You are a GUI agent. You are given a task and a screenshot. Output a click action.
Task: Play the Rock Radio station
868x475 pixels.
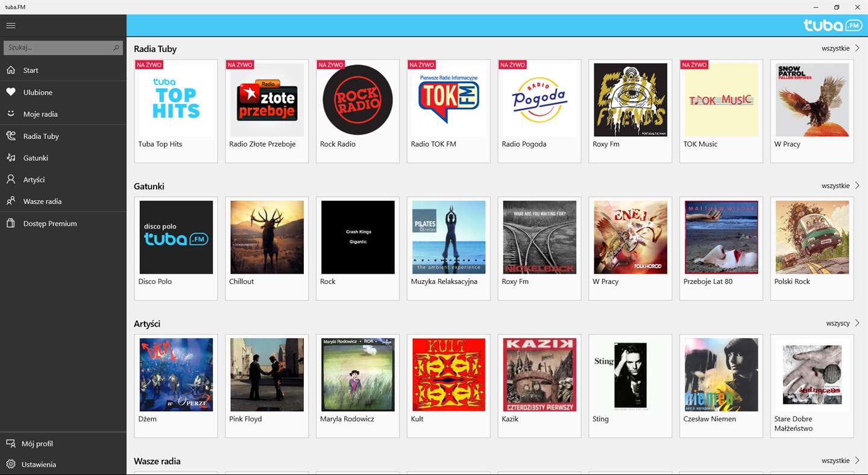(357, 111)
